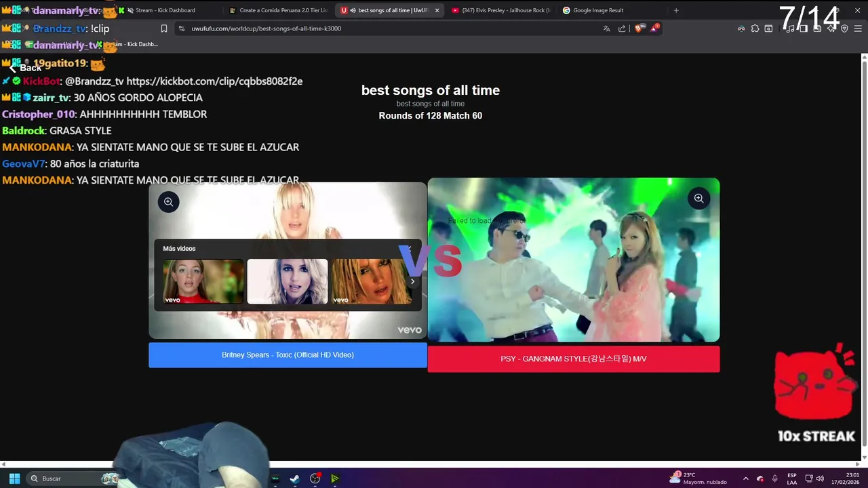Zoom into the PSY Gangnam Style image
This screenshot has width=868, height=488.
point(698,199)
